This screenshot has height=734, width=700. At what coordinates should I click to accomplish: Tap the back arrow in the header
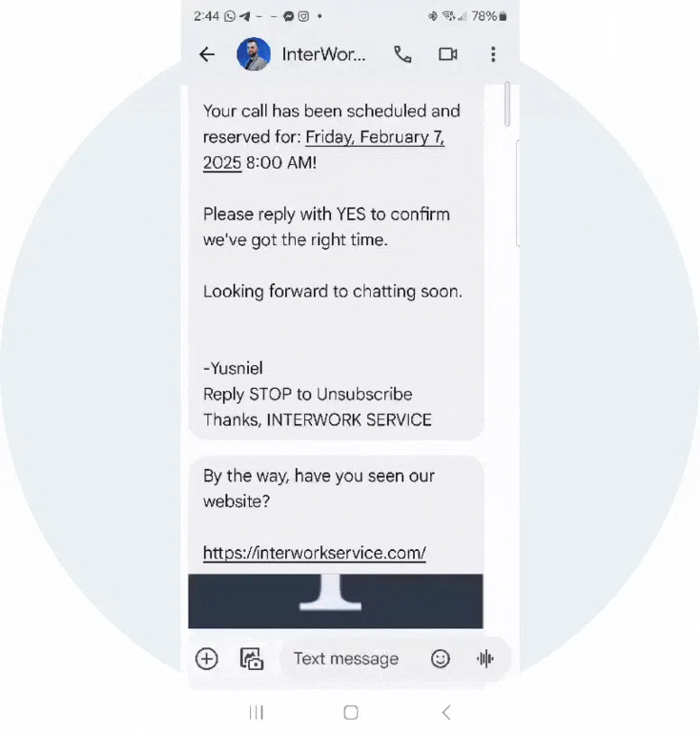(207, 54)
